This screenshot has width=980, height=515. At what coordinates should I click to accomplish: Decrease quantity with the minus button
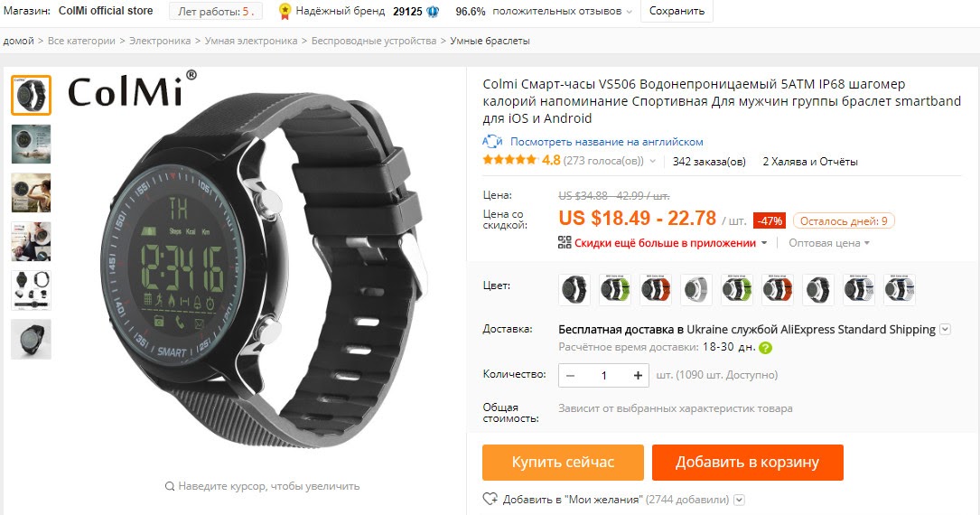click(570, 375)
